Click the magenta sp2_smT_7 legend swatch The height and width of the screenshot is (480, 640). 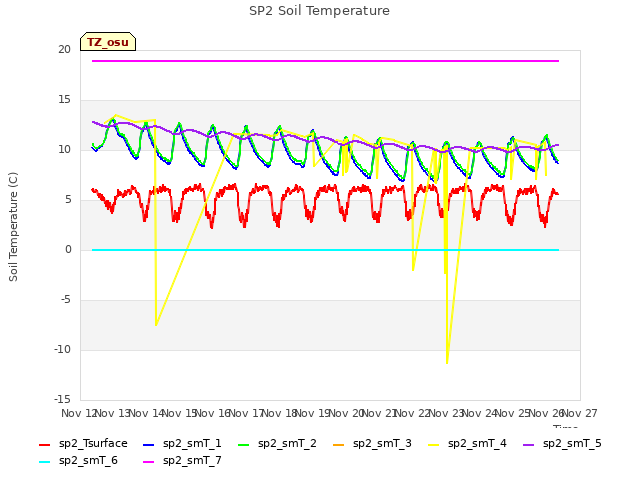coord(149,462)
